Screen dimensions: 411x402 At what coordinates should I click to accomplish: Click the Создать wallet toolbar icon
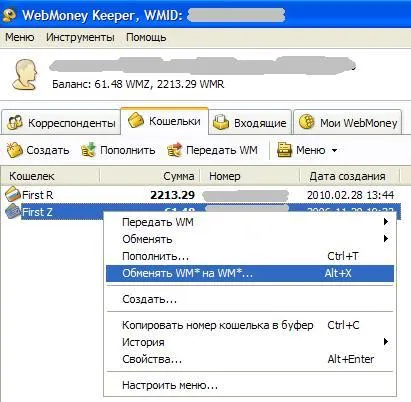[15, 150]
